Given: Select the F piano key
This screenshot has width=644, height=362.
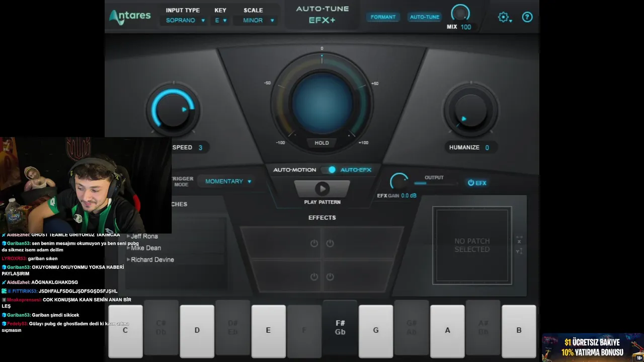Looking at the screenshot, I should pos(304,330).
